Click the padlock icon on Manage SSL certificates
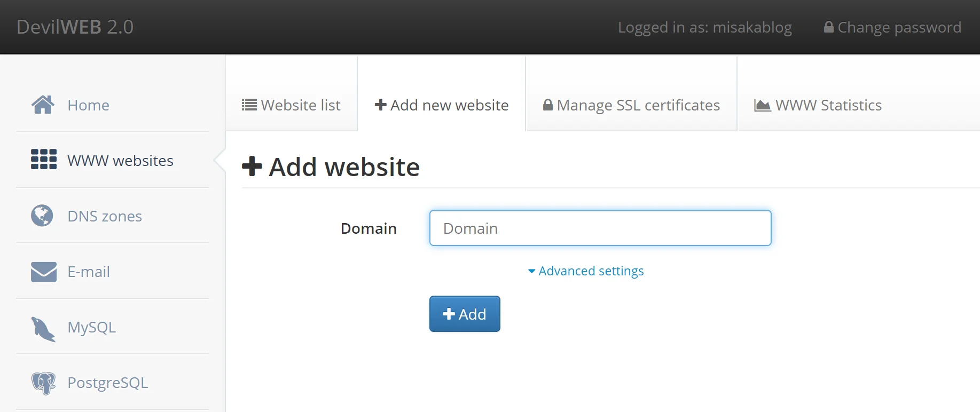 point(547,105)
